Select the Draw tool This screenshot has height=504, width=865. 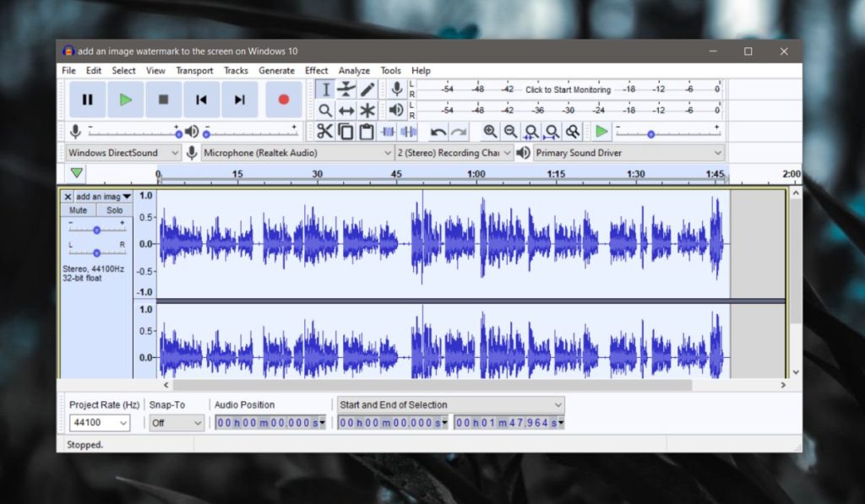click(369, 89)
